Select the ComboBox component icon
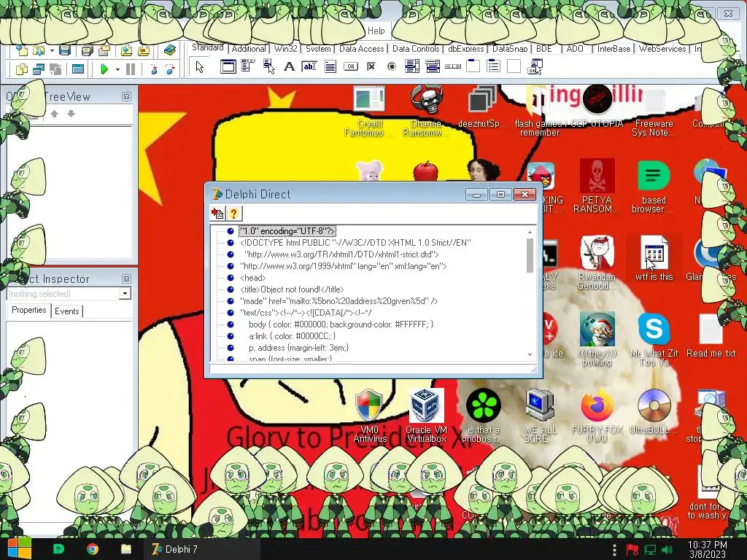The height and width of the screenshot is (560, 747). [x=433, y=67]
